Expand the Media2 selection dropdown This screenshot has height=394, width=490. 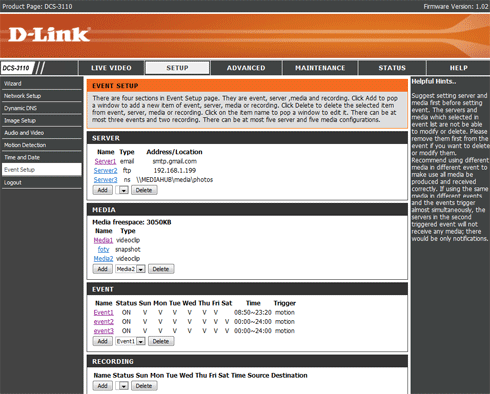(x=130, y=269)
